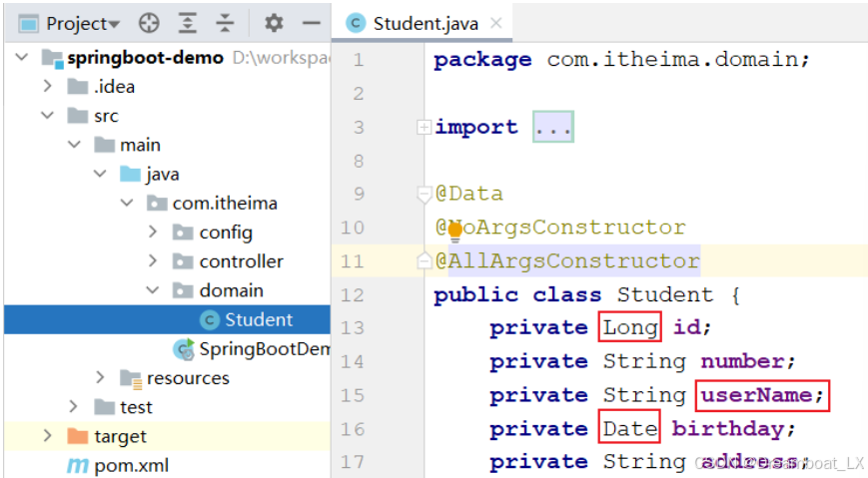This screenshot has height=478, width=868.
Task: Click the Expand All icon in Project toolbar
Action: tap(188, 23)
